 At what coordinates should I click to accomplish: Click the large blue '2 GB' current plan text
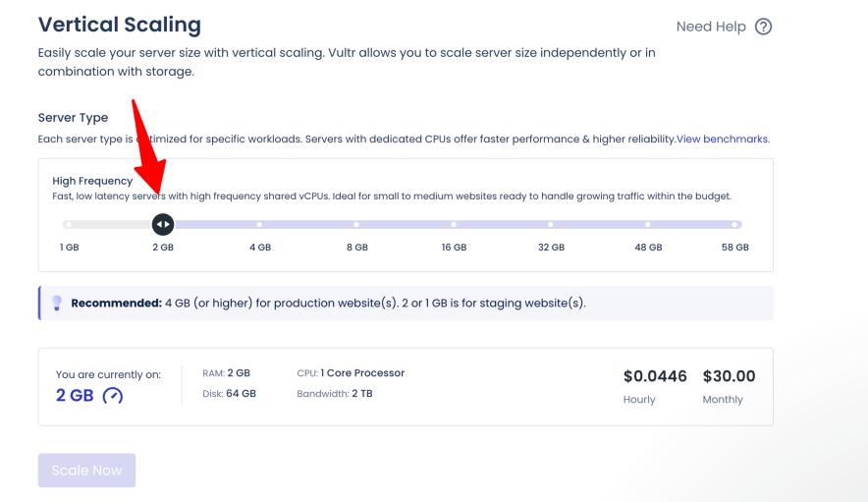click(75, 396)
